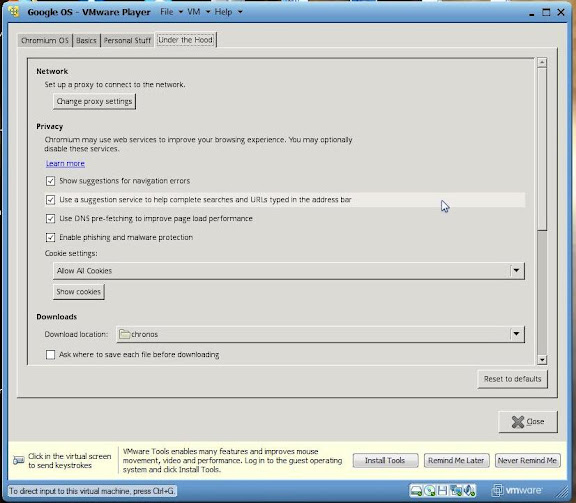Close the options dialog with Close button
The image size is (576, 503).
(528, 421)
